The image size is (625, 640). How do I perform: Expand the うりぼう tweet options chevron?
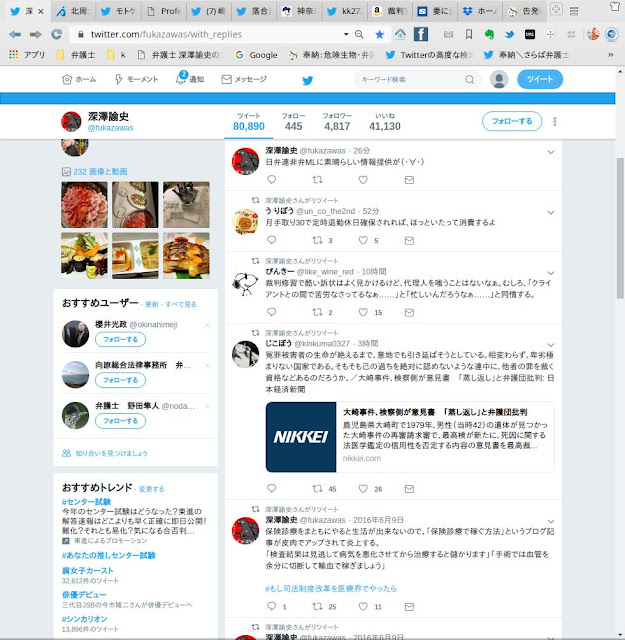[551, 213]
